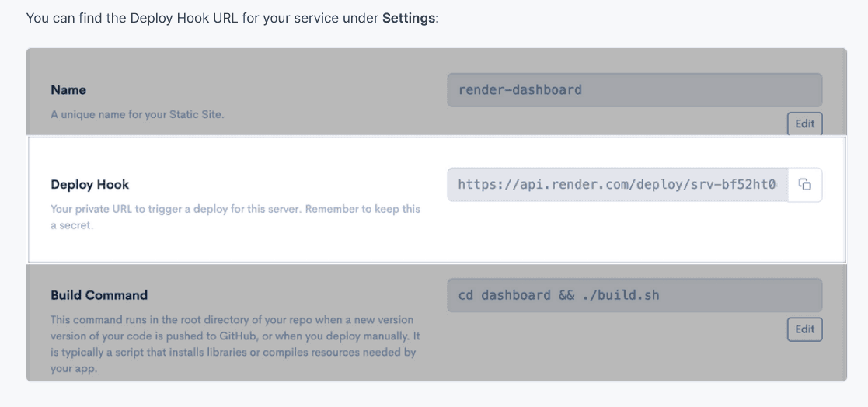Copy the Deploy Hook URL with copy icon

[x=805, y=185]
